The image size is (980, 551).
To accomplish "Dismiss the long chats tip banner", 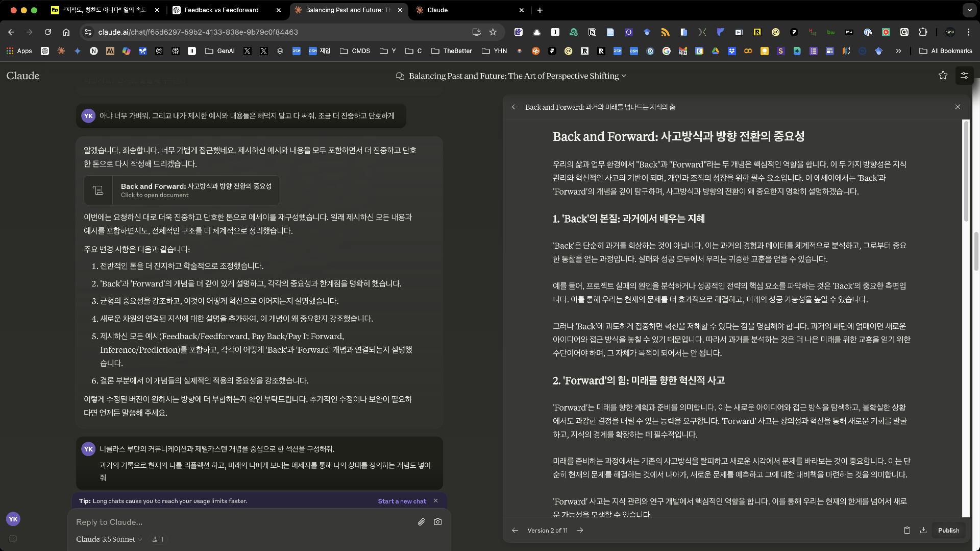I will coord(435,501).
